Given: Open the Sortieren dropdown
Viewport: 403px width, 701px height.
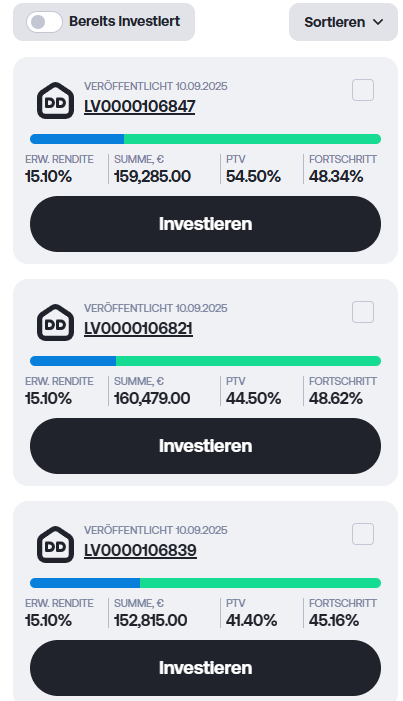Looking at the screenshot, I should (x=343, y=22).
